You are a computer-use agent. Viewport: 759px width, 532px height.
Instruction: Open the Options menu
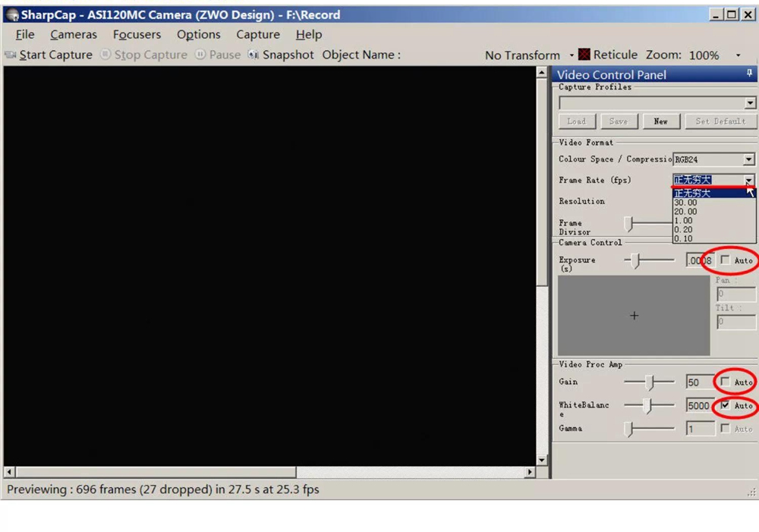pyautogui.click(x=198, y=34)
